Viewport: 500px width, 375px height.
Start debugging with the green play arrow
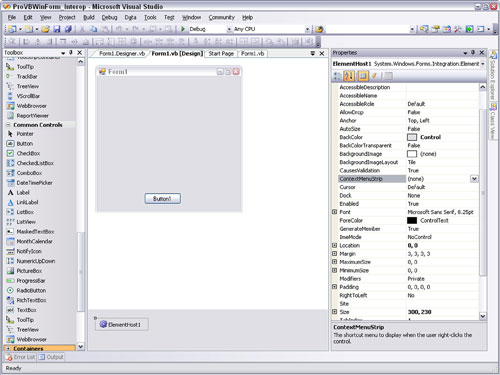click(x=183, y=29)
